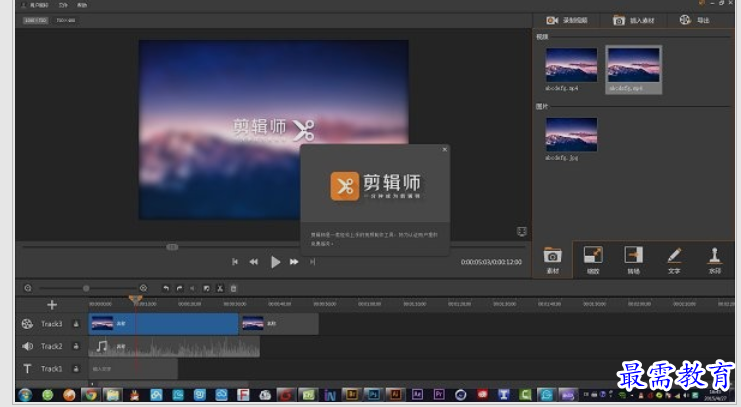Select the text clip on Track1
Viewport: 741px width, 407px height.
[x=133, y=369]
